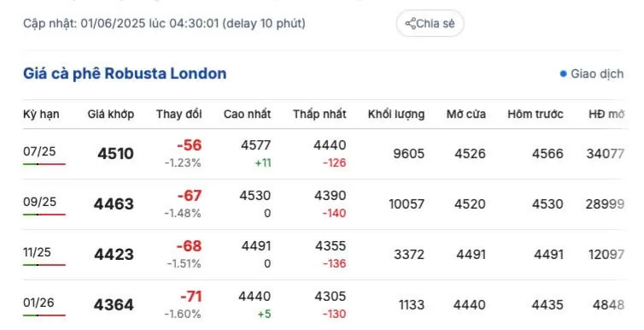Sort by the Cao nhất column header

tap(247, 114)
